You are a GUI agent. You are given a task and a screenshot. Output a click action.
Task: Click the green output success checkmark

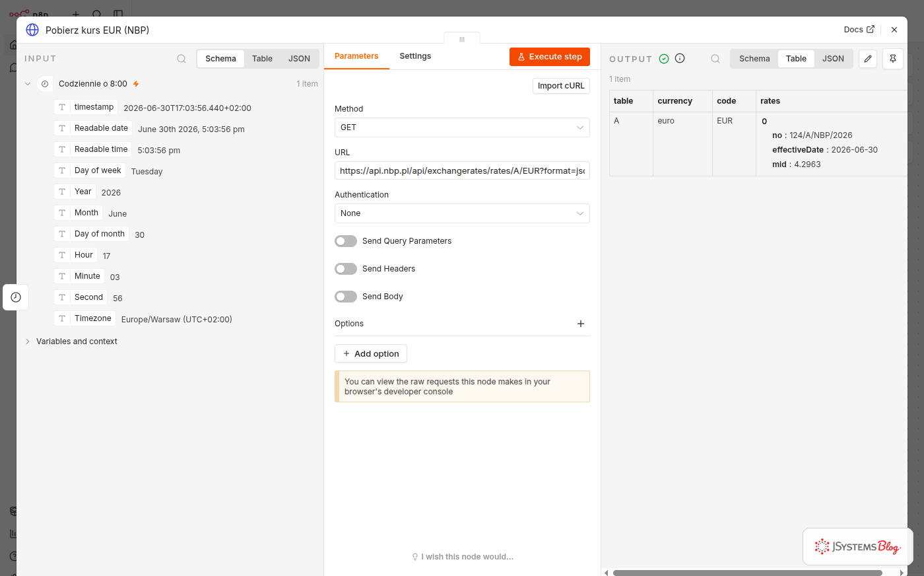coord(664,59)
